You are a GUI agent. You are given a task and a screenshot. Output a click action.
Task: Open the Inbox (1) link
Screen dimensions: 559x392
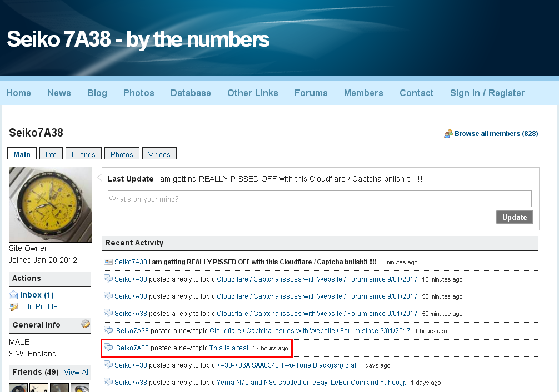(37, 295)
